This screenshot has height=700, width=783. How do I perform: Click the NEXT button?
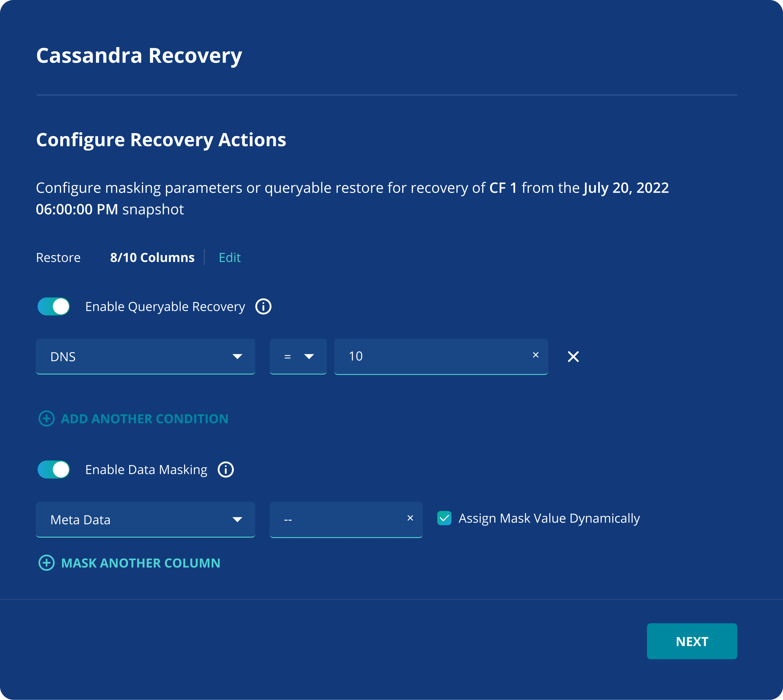click(692, 641)
